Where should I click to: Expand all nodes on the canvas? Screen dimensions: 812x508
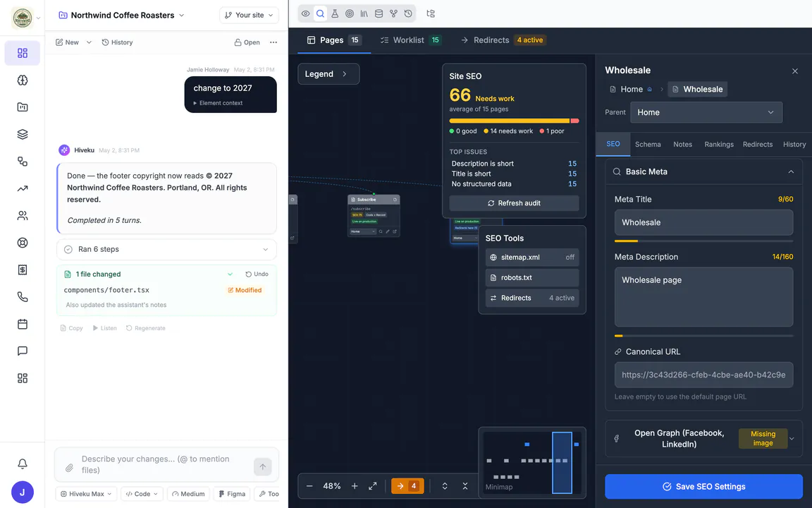click(445, 486)
